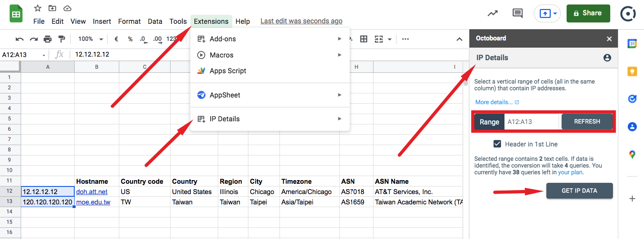The image size is (644, 239).
Task: Click GET IP DATA button
Action: (x=580, y=190)
